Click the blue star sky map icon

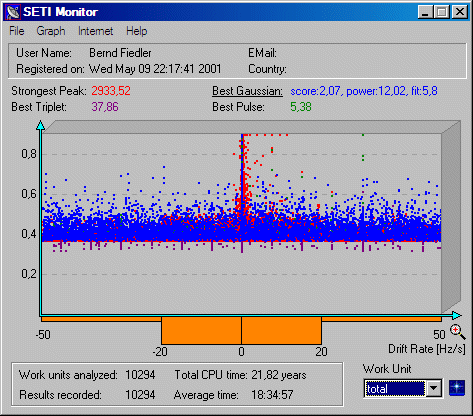(457, 388)
